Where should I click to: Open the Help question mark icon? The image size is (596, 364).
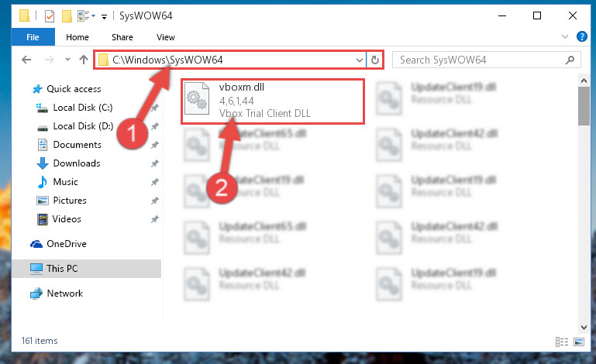pyautogui.click(x=581, y=36)
